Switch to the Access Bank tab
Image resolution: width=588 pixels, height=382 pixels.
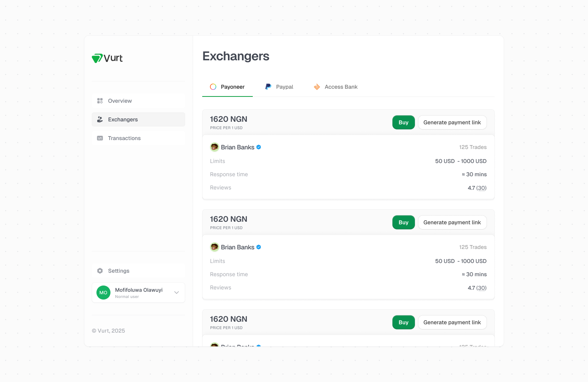pyautogui.click(x=336, y=87)
